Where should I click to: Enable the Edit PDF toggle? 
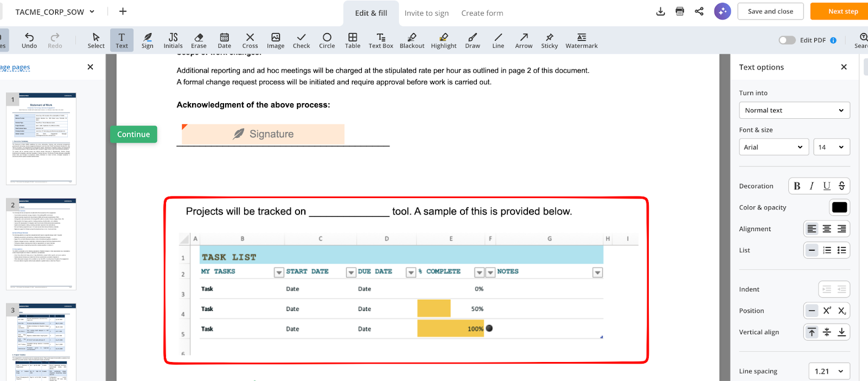(x=787, y=40)
